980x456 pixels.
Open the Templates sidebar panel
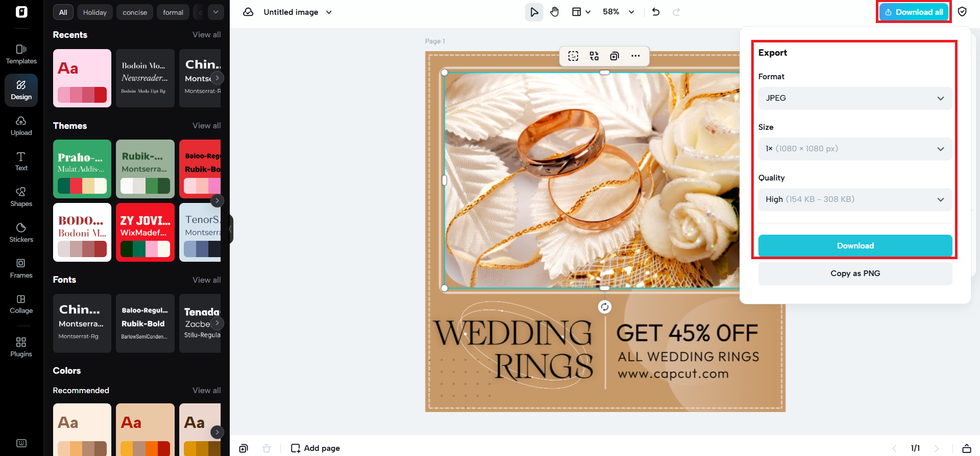[21, 54]
